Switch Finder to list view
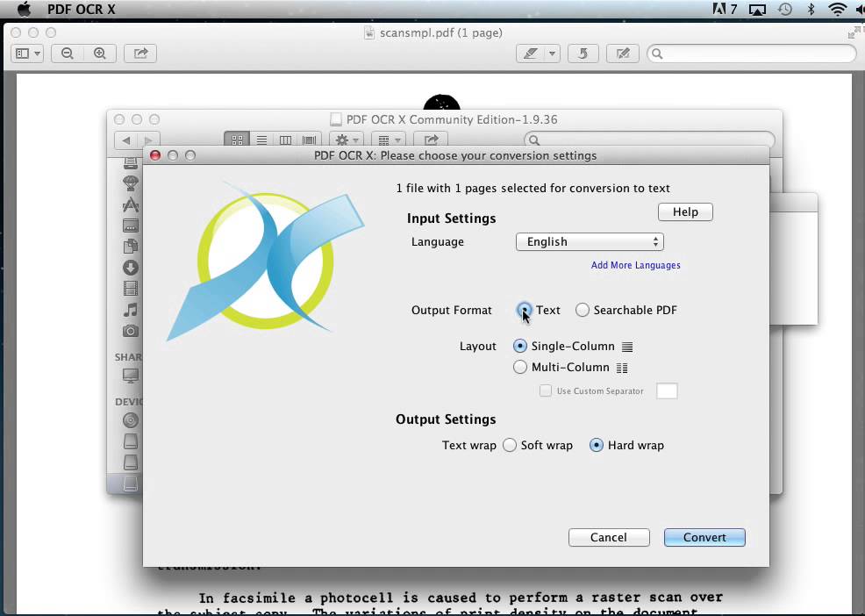Image resolution: width=865 pixels, height=616 pixels. pyautogui.click(x=261, y=140)
